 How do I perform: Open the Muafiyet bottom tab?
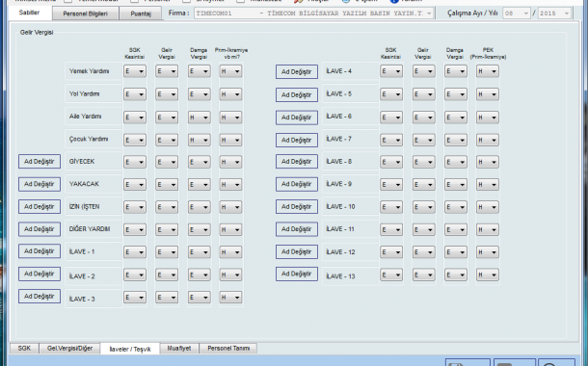click(179, 349)
